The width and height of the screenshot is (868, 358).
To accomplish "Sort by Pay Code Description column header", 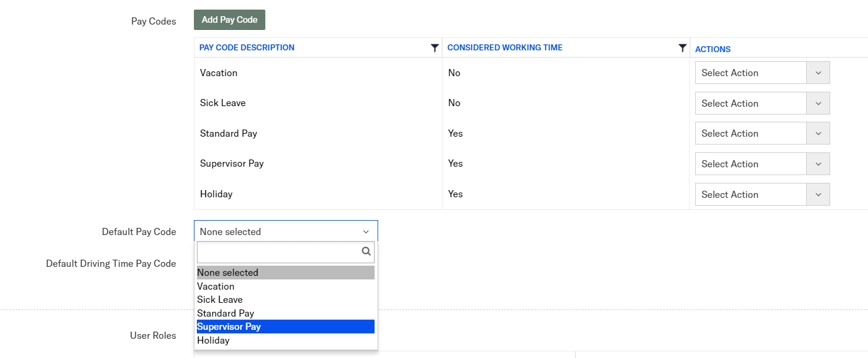I will (x=247, y=48).
